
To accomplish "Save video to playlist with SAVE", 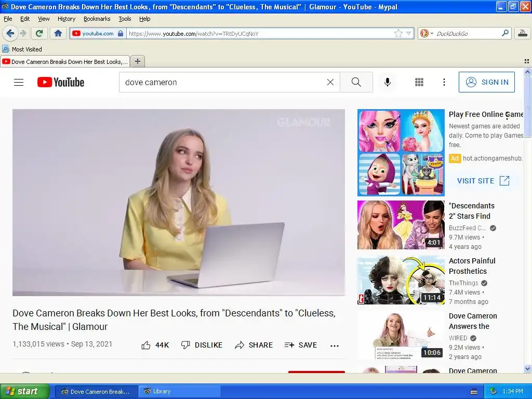I will coord(301,345).
